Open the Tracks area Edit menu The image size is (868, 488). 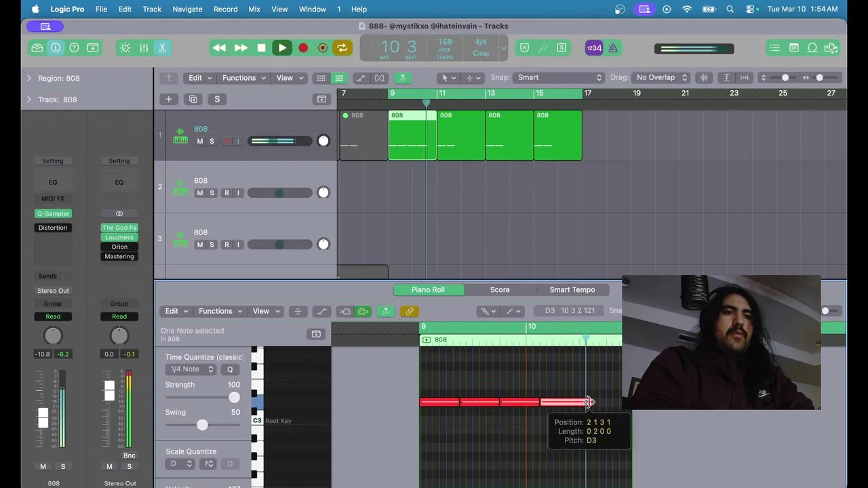coord(199,78)
